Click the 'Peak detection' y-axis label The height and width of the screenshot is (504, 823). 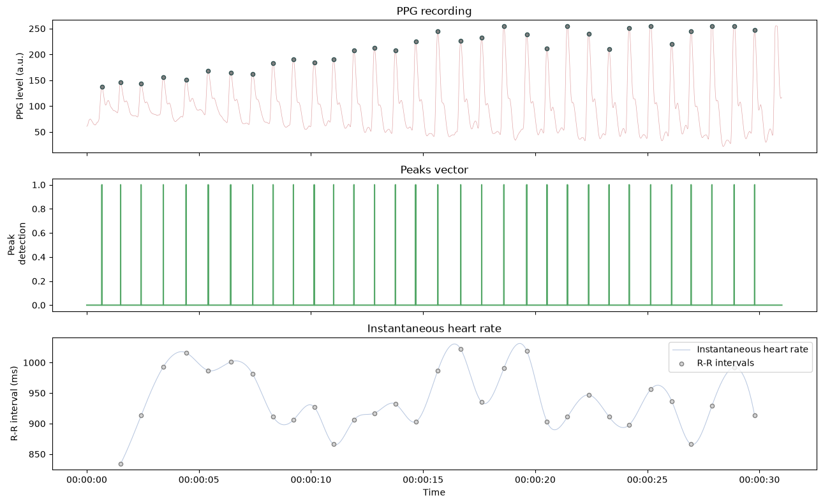pos(17,245)
